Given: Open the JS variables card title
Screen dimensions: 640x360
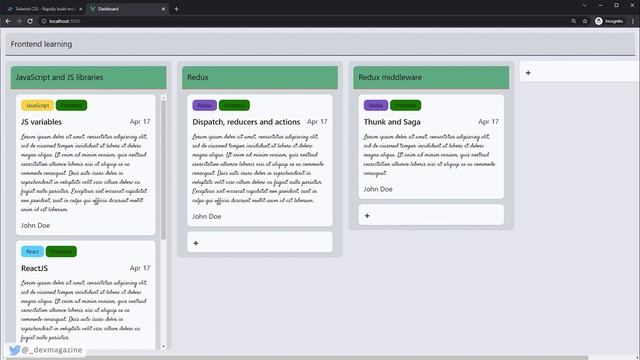Looking at the screenshot, I should 41,122.
